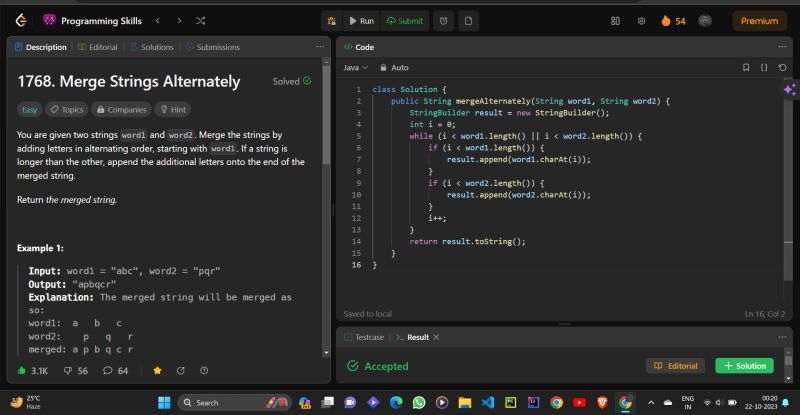Open the Programming Skills study plan
800x415 pixels.
[92, 21]
